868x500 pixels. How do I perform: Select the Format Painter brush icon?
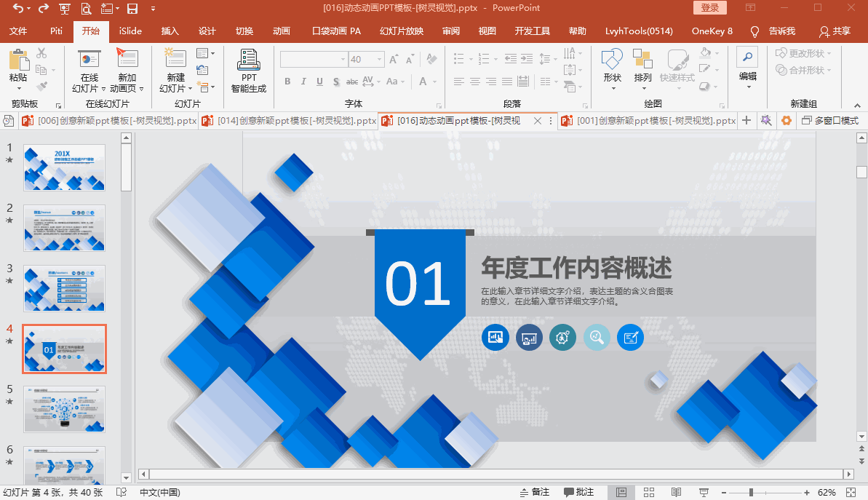point(41,87)
